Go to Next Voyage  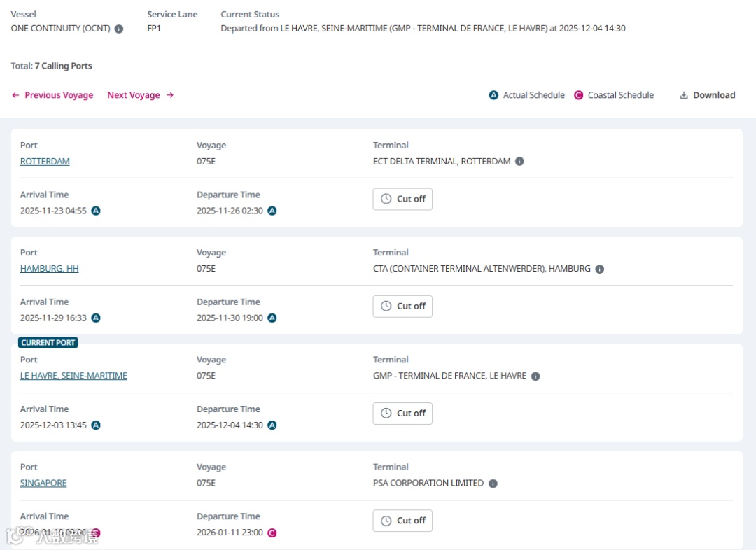140,95
